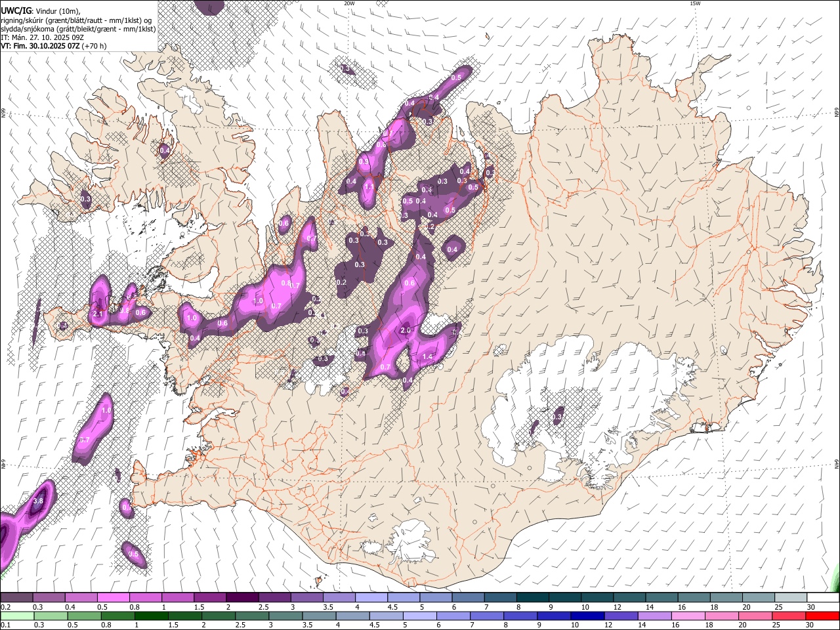Click the '10' label in the lower legend
This screenshot has width=840, height=630.
575,625
